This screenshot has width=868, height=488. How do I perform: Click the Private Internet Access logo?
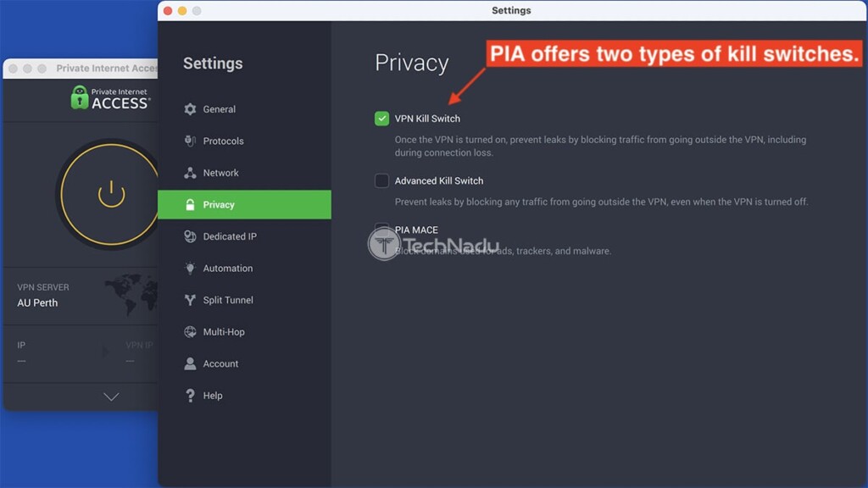coord(109,98)
